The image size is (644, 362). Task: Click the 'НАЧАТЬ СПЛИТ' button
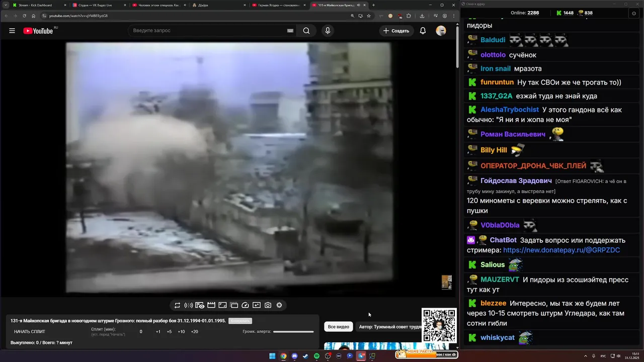(30, 332)
